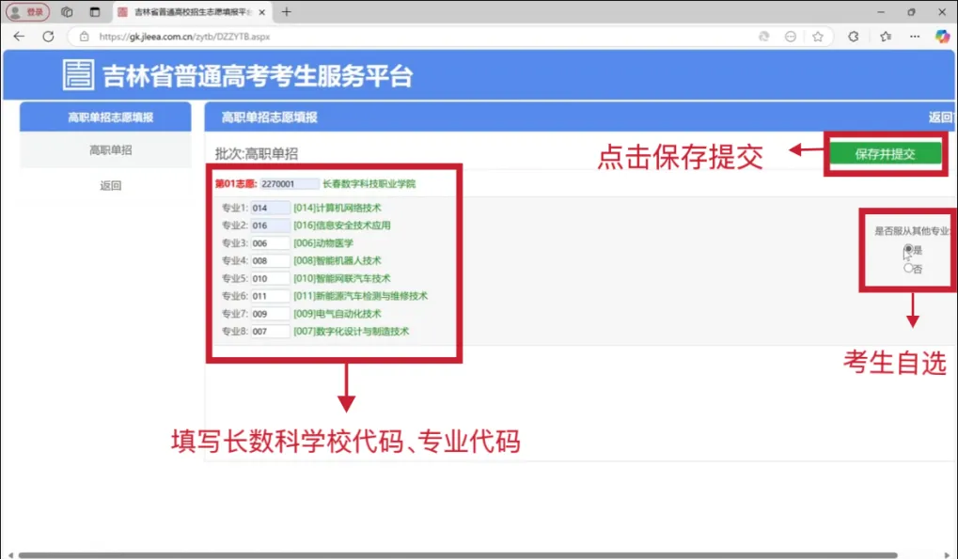Open the workspaces icon in title bar

tap(67, 12)
